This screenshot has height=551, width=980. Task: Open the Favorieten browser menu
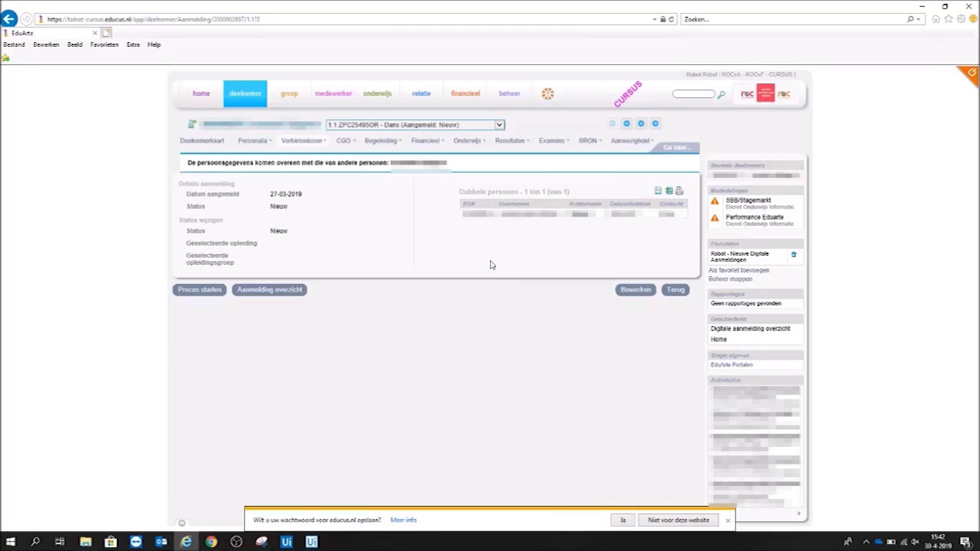click(104, 44)
